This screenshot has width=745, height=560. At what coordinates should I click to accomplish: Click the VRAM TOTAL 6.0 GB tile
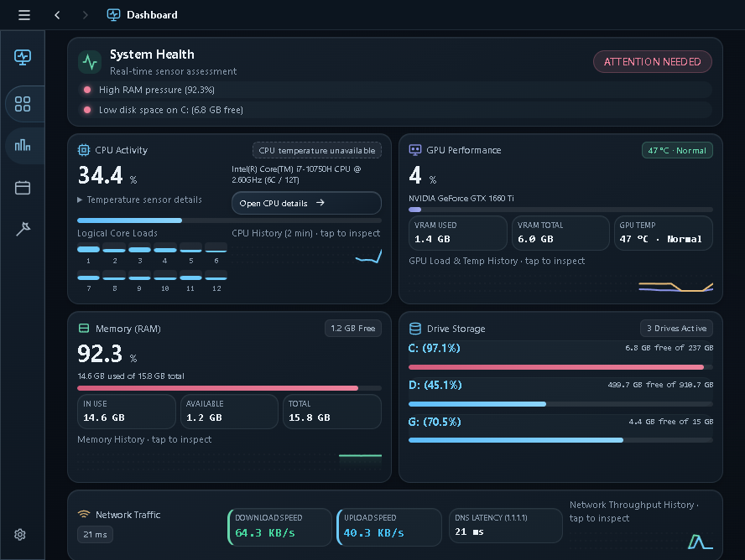point(560,233)
